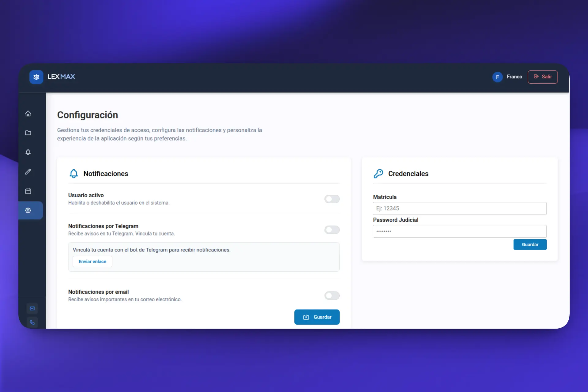Open the folder section in sidebar

28,133
